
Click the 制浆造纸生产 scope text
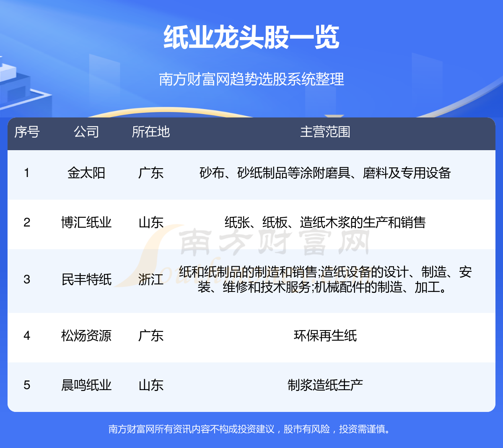(x=325, y=385)
